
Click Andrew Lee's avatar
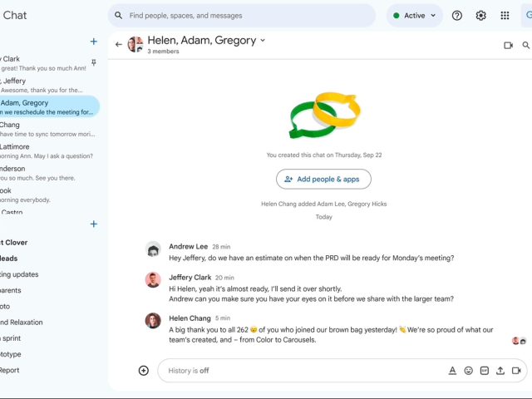[x=153, y=249]
